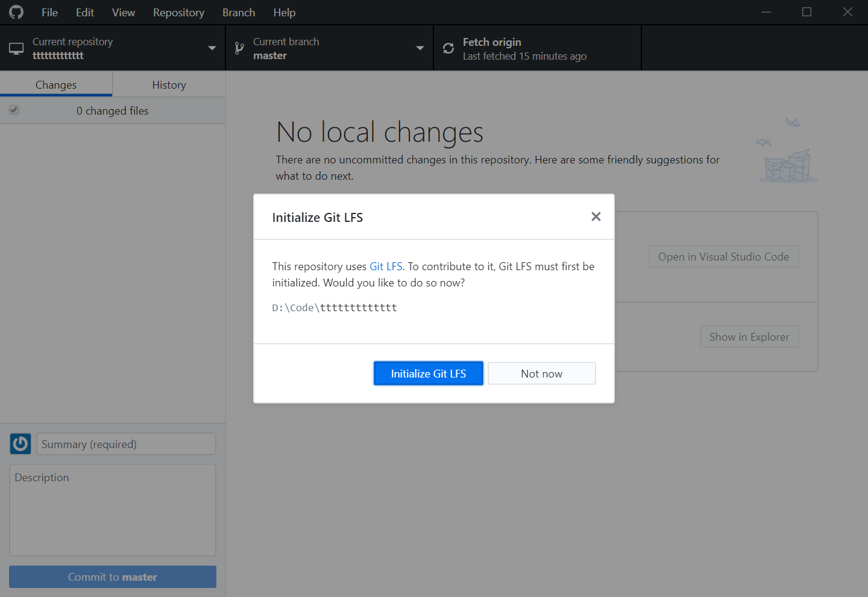This screenshot has width=868, height=597.
Task: Maximize the GitHub Desktop window
Action: (x=807, y=12)
